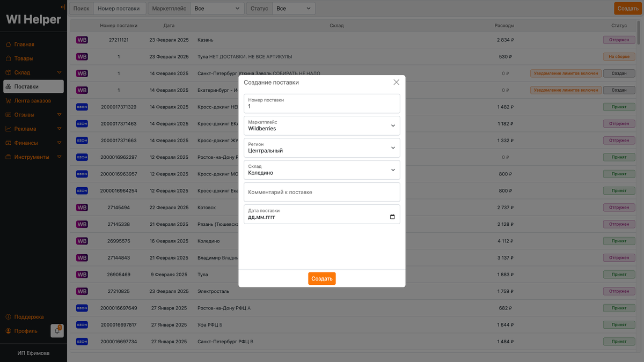Expand the Склад submenu arrow in sidebar

[x=60, y=72]
